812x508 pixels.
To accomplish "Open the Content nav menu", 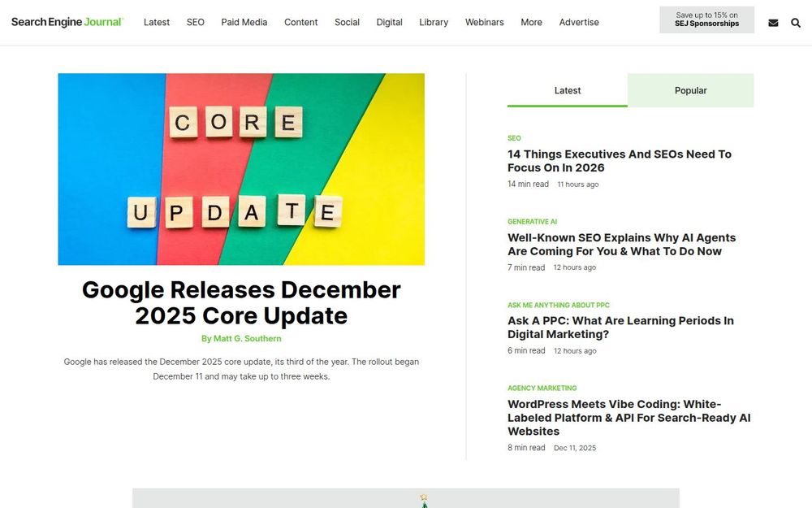I will point(301,22).
